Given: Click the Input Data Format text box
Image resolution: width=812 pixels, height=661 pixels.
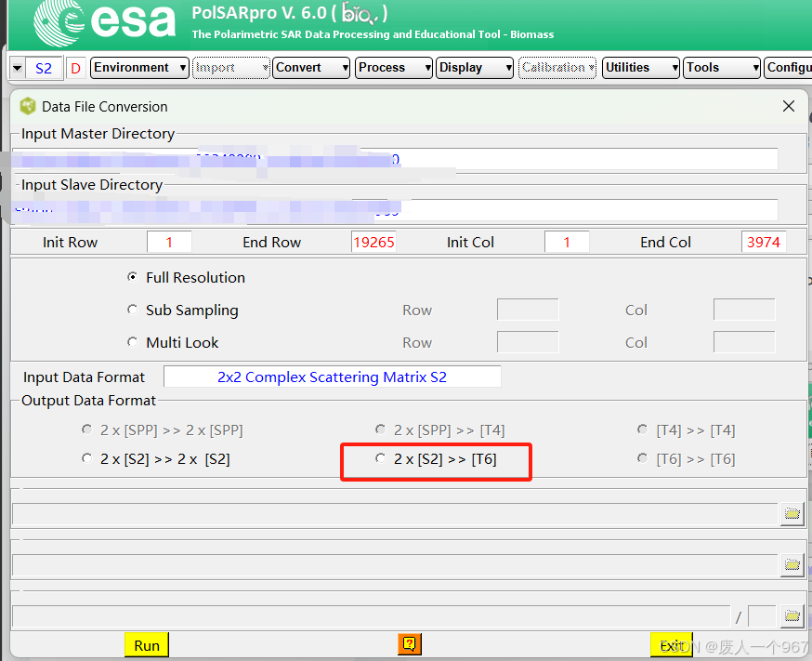Looking at the screenshot, I should [333, 377].
